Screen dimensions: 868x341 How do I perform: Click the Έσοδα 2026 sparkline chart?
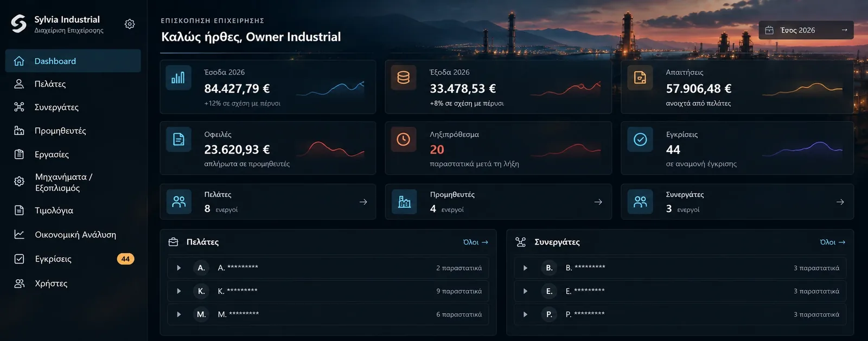[x=330, y=88]
